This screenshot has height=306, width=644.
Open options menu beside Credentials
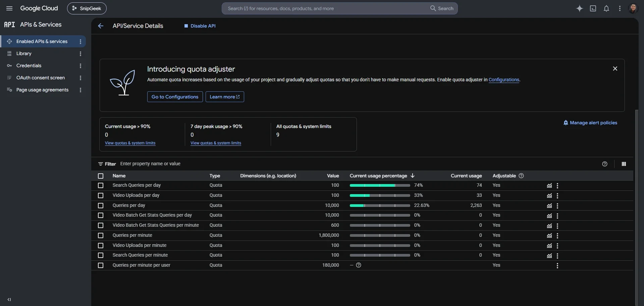[x=80, y=65]
